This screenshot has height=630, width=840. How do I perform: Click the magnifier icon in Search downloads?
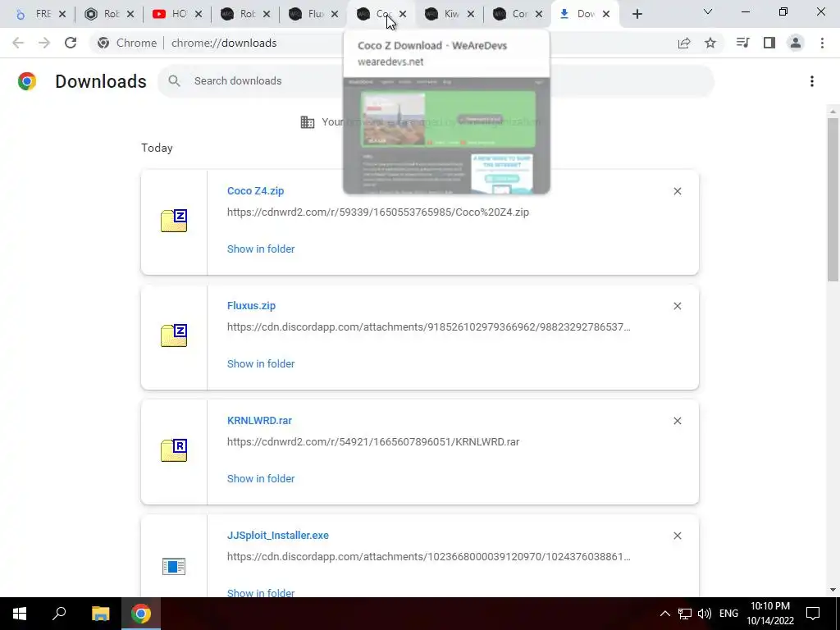[x=174, y=81]
